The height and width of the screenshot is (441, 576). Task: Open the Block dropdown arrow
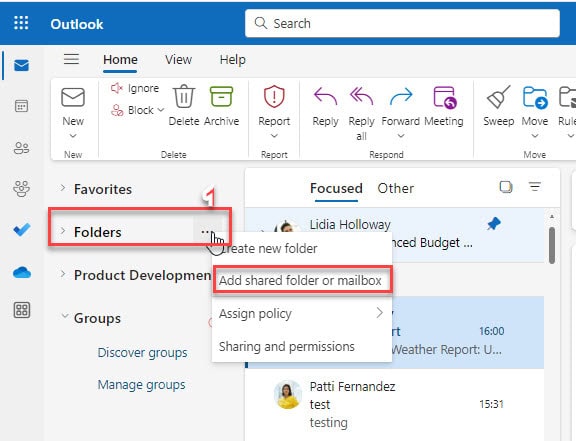tap(161, 110)
